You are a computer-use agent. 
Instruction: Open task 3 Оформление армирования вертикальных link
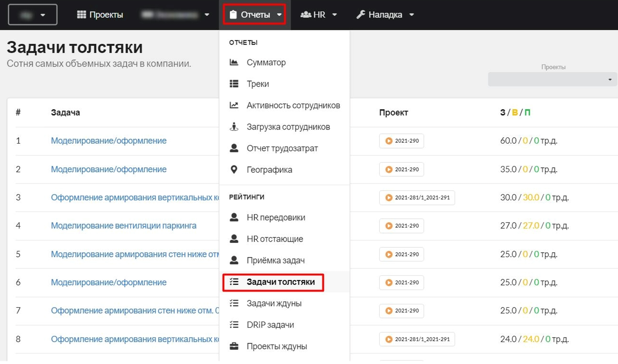point(135,198)
